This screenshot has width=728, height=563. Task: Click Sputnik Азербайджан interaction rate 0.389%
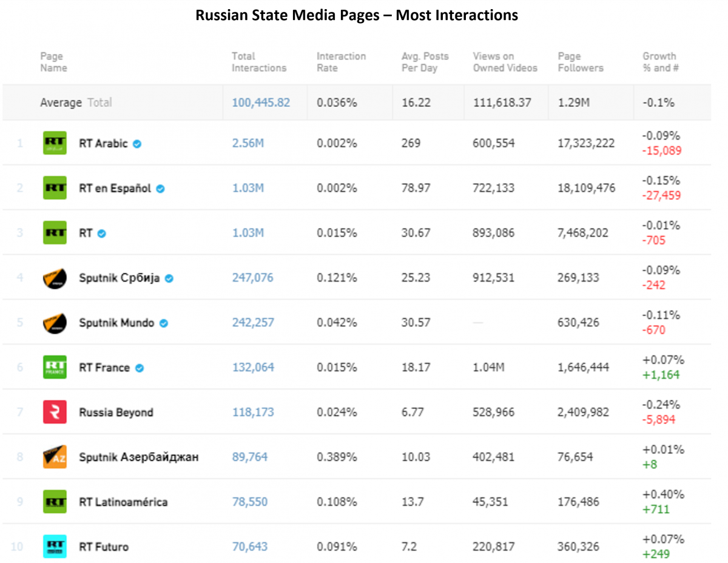pos(337,457)
